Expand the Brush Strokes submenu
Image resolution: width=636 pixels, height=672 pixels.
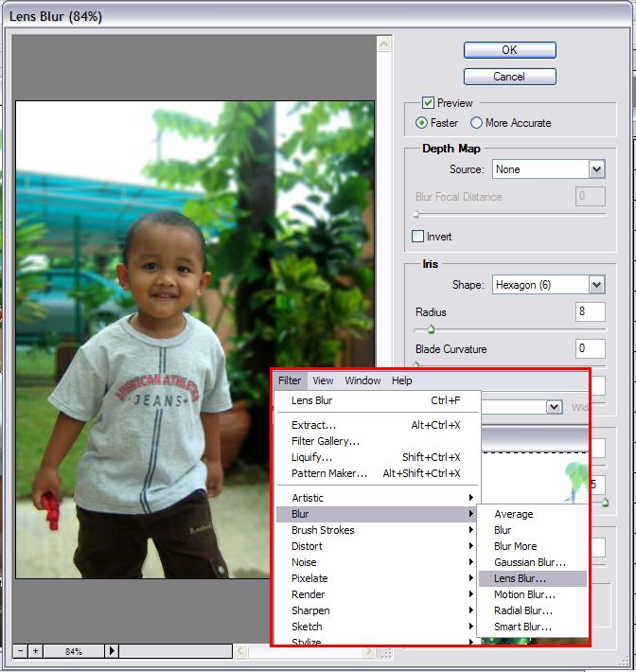pyautogui.click(x=377, y=530)
